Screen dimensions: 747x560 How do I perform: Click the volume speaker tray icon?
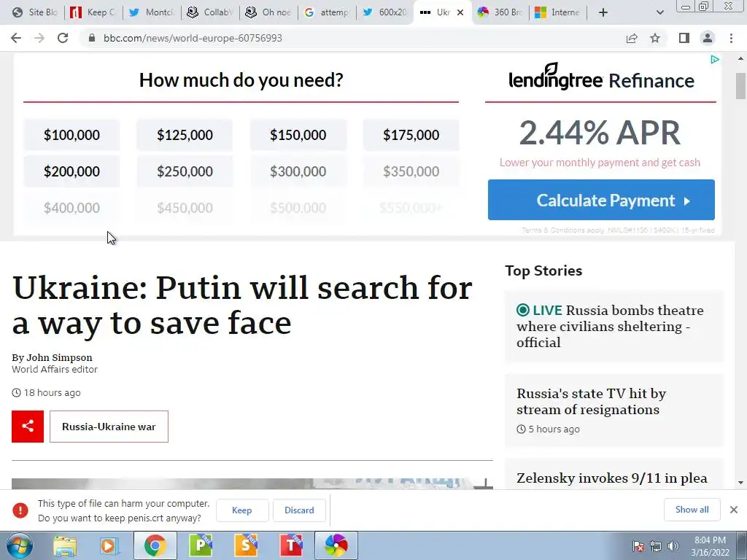[673, 546]
